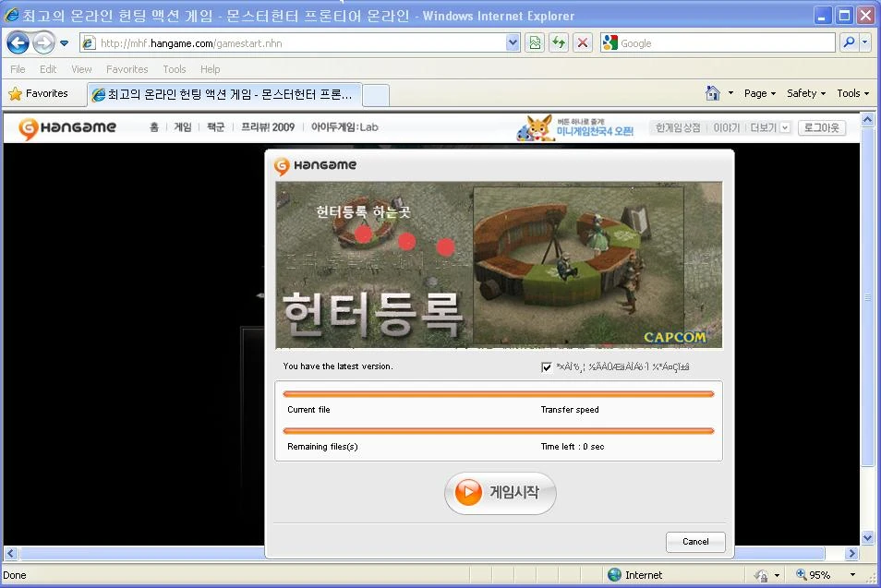Click the 헌터등록 promotional banner image
Image resolution: width=881 pixels, height=588 pixels.
(499, 265)
